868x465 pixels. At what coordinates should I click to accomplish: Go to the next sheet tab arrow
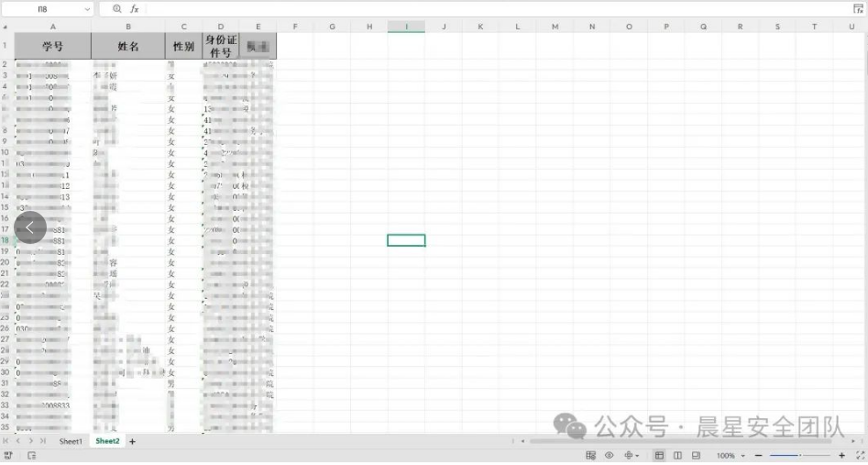30,441
